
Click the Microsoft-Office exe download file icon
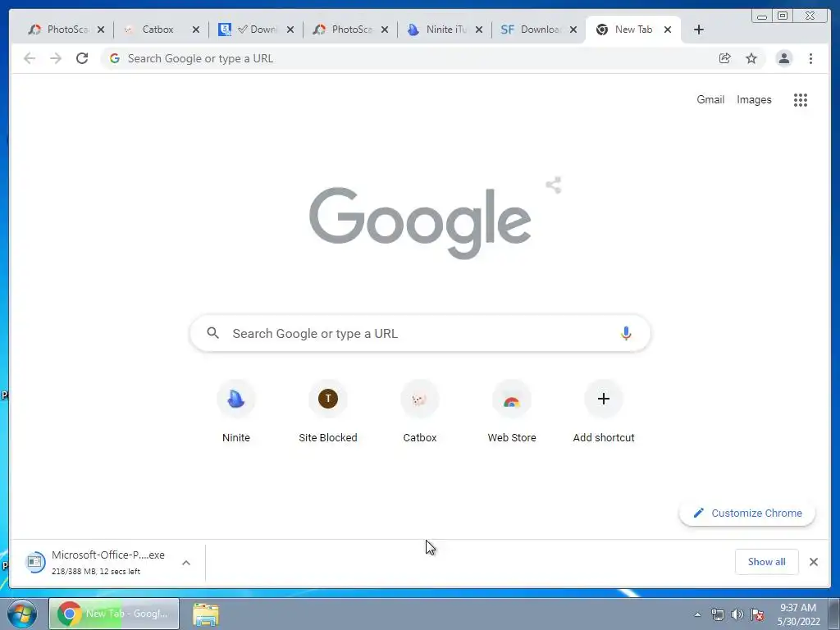tap(35, 562)
